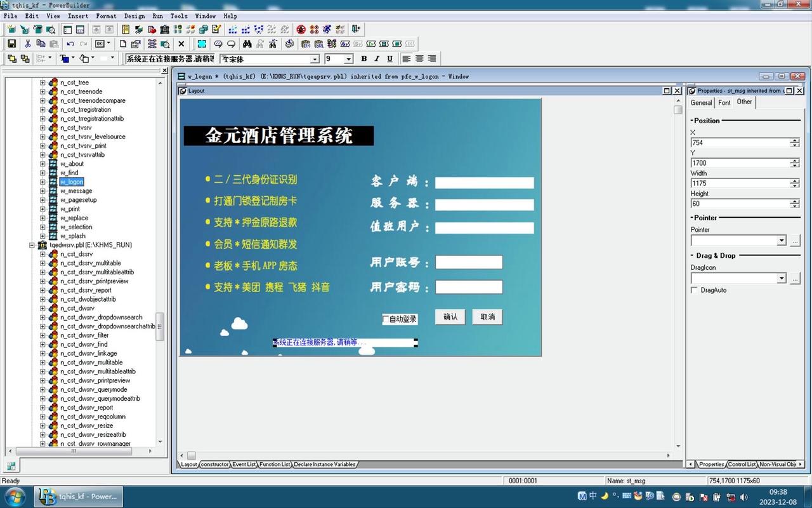Toggle Underline text formatting
Screen dimensions: 812x508
tap(390, 58)
